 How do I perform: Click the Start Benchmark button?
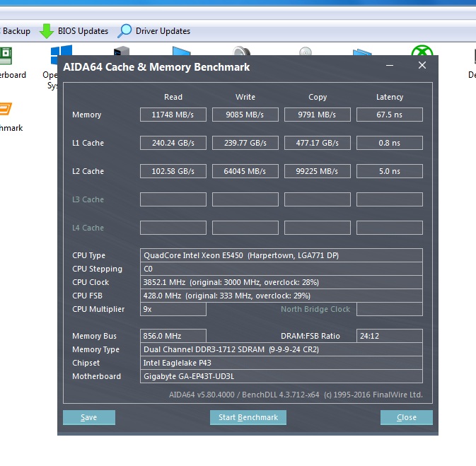pyautogui.click(x=248, y=417)
